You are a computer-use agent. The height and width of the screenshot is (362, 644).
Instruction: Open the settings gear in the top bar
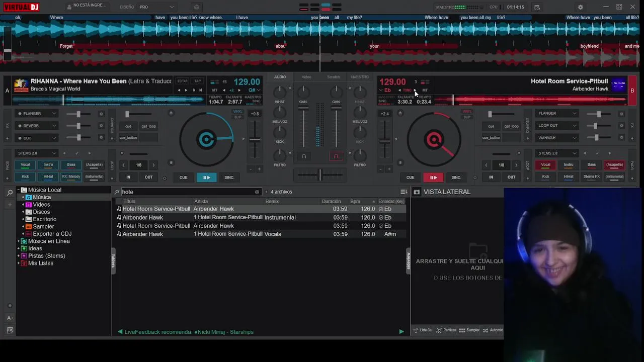coord(581,7)
